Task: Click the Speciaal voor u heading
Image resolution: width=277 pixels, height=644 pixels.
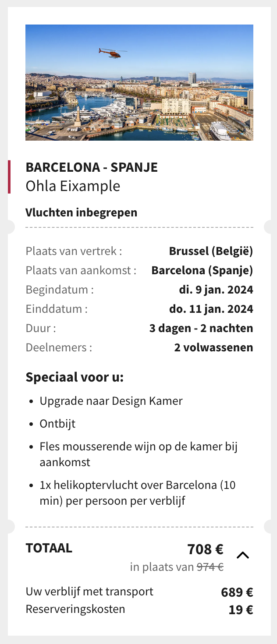Action: click(75, 377)
